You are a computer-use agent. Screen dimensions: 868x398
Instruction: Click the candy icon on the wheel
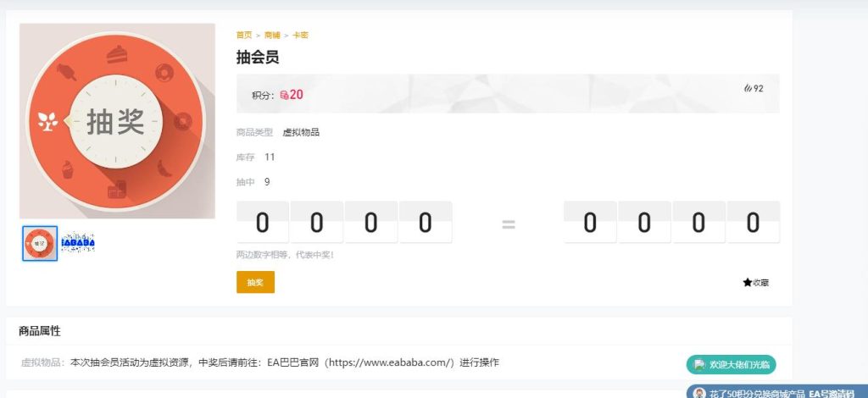pos(66,72)
